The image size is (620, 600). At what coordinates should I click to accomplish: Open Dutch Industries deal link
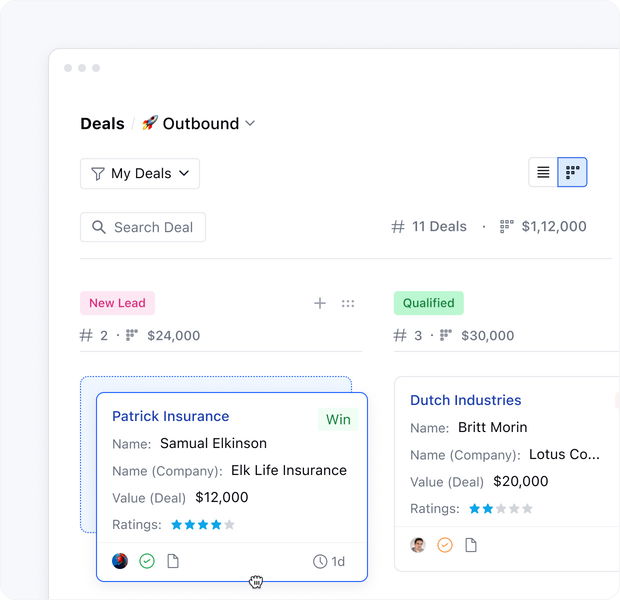(x=465, y=400)
